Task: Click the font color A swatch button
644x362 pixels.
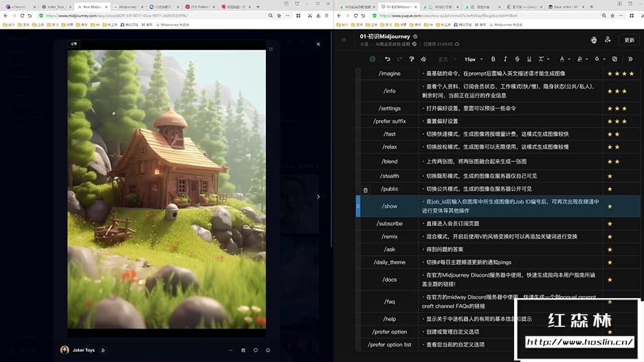Action: point(562,59)
